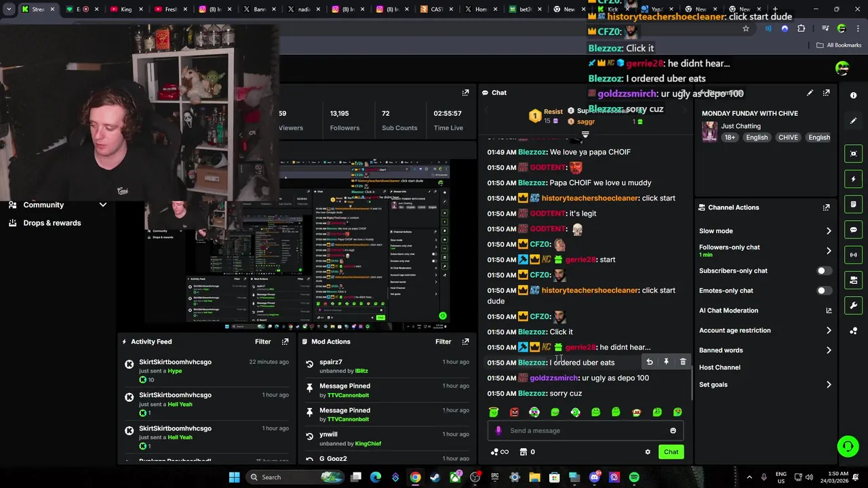The width and height of the screenshot is (868, 488).
Task: Pop out the Activity Feed panel
Action: pos(285,342)
